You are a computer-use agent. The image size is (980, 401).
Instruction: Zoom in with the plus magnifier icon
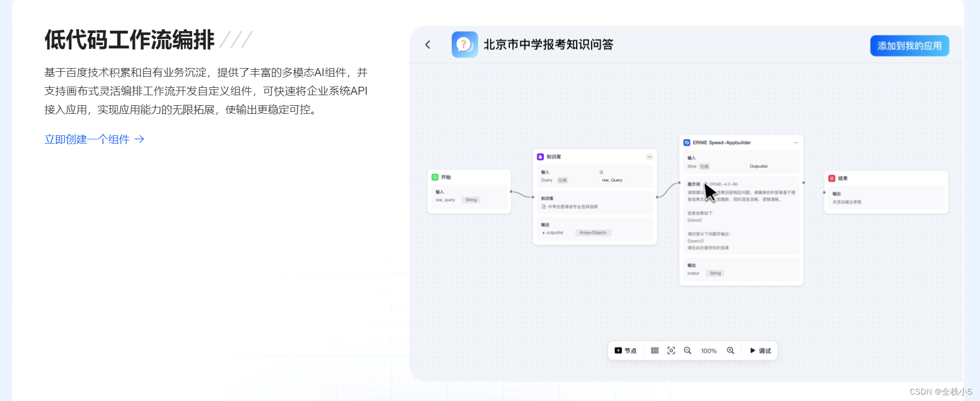click(730, 350)
